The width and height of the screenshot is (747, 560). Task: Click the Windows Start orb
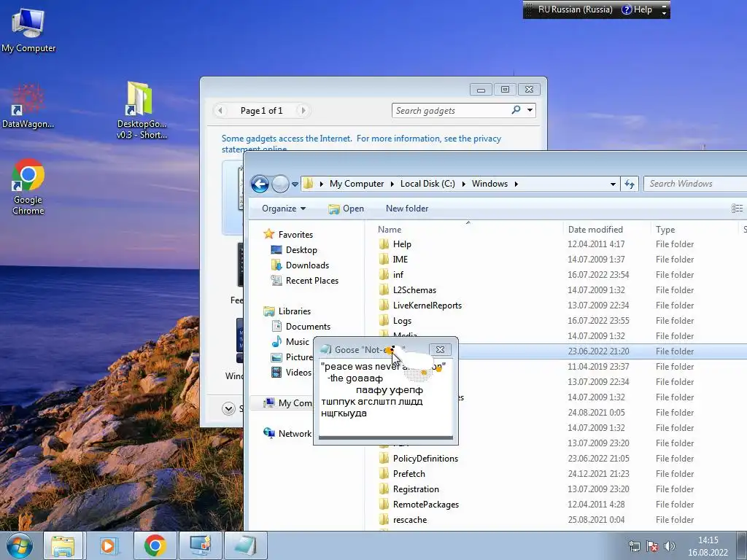20,545
